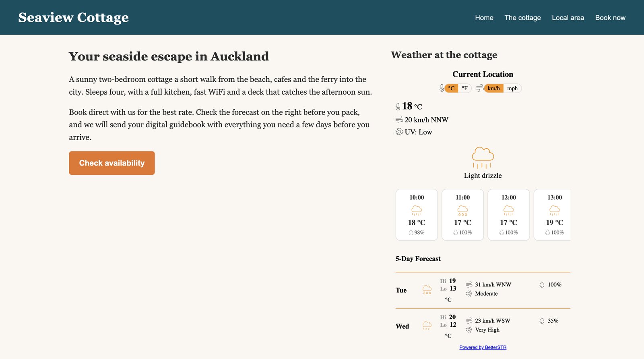
Task: Click the Wed day label
Action: [402, 326]
